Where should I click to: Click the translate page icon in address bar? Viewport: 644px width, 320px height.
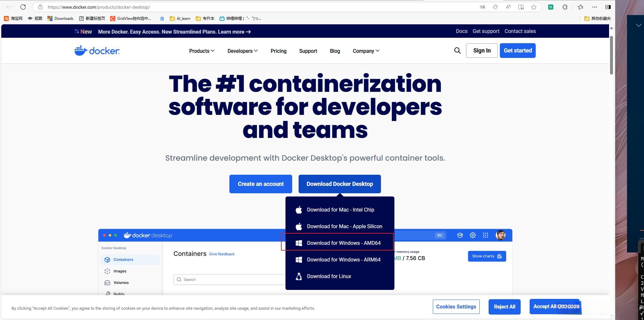(483, 7)
